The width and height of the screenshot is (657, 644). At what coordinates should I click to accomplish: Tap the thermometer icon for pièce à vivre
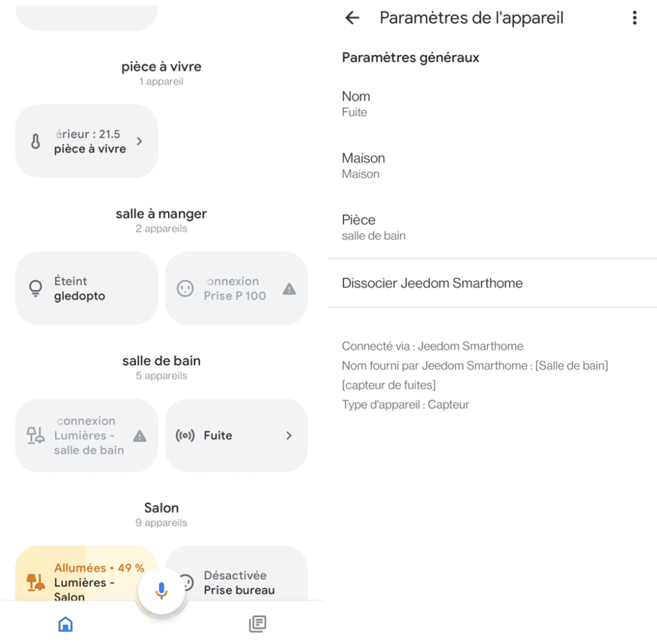tap(36, 142)
